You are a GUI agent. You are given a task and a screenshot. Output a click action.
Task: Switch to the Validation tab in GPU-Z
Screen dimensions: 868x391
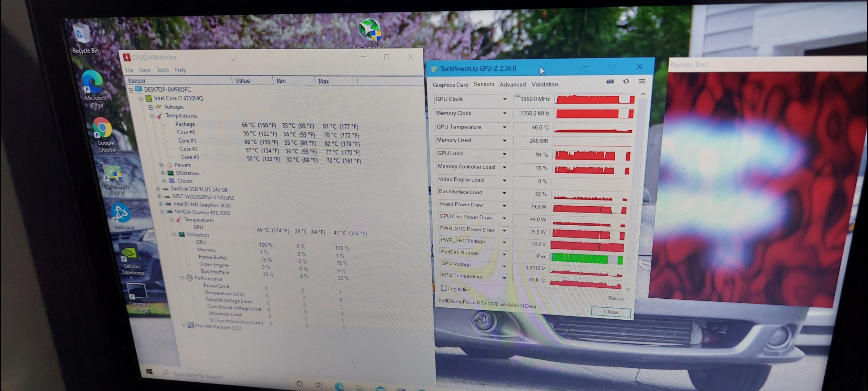tap(545, 84)
